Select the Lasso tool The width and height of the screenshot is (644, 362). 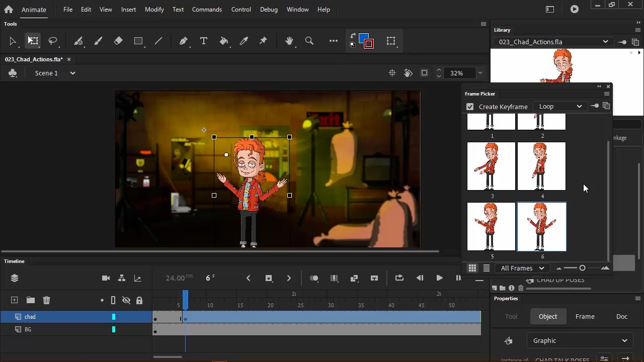[x=53, y=41]
